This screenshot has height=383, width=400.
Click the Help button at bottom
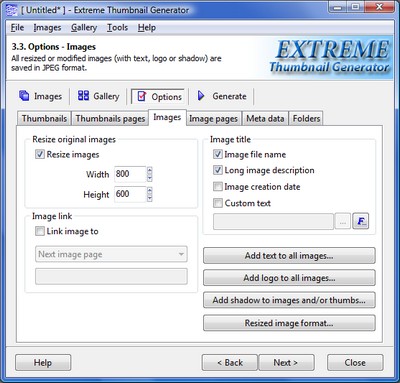(43, 362)
